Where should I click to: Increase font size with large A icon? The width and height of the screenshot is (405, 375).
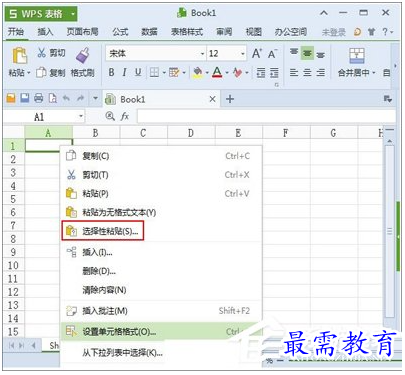tap(257, 54)
